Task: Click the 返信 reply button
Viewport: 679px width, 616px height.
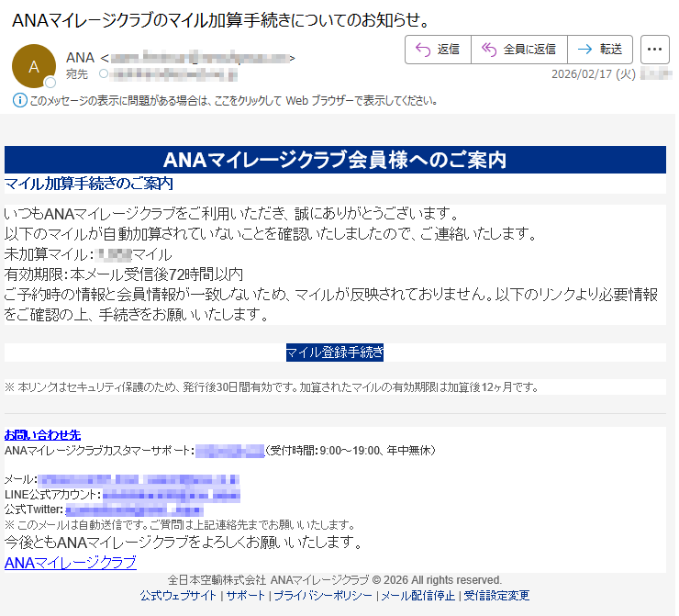Action: (x=438, y=50)
